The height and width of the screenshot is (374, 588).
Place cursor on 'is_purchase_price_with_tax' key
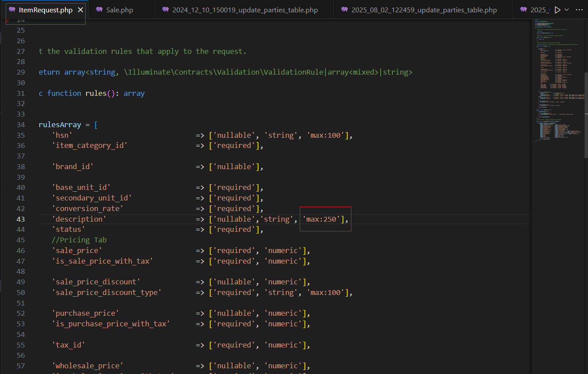point(111,324)
